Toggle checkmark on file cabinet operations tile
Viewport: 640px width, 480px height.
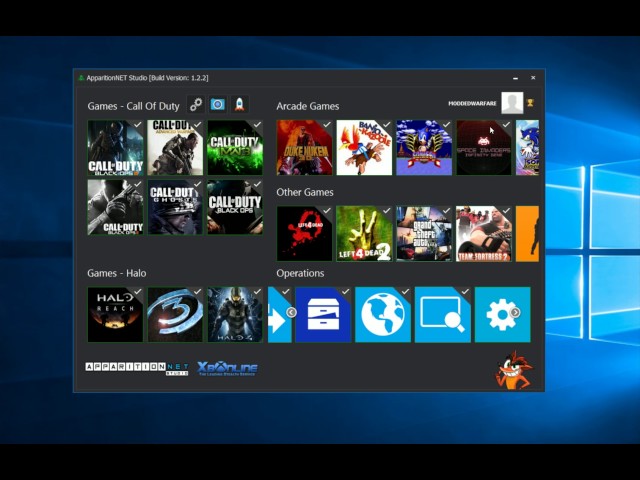(346, 291)
